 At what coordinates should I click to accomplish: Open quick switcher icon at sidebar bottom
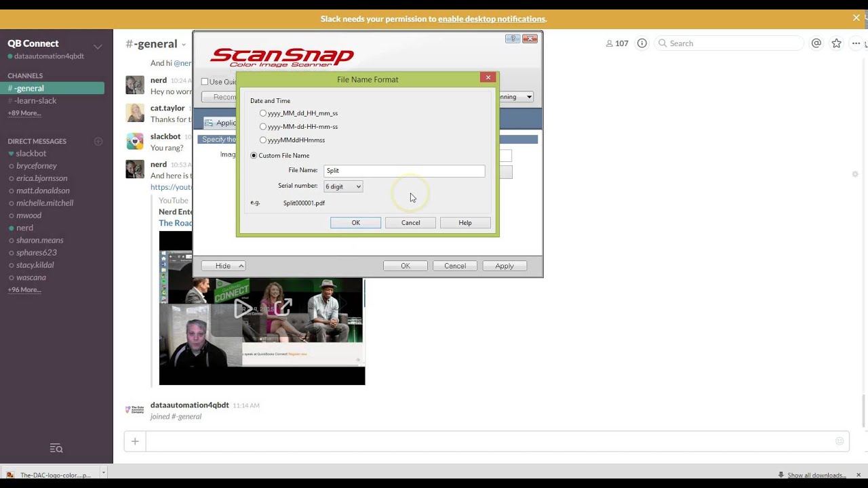coord(56,449)
